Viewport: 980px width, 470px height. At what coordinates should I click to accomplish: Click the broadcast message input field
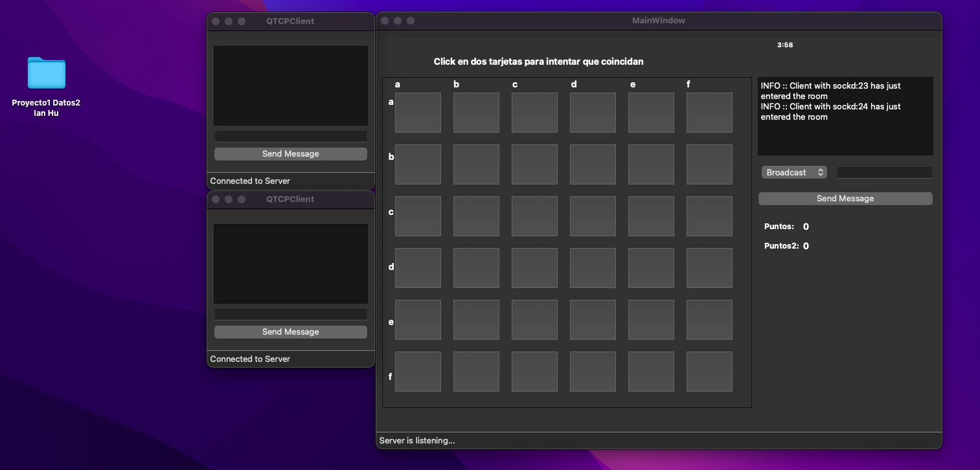(884, 172)
